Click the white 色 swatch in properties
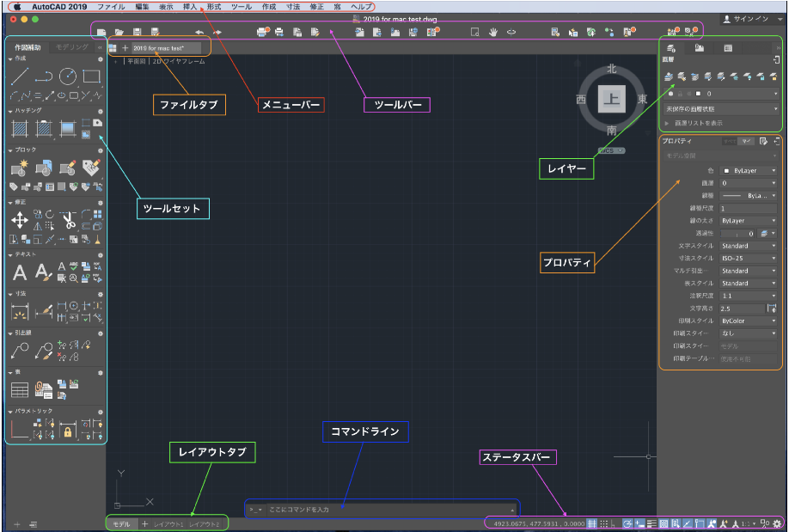The height and width of the screenshot is (532, 789). click(726, 171)
